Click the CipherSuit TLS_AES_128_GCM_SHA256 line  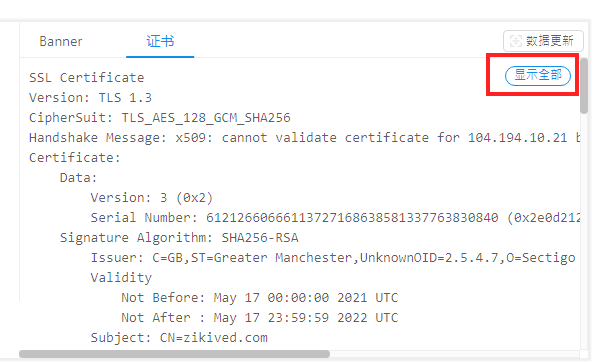[x=159, y=118]
